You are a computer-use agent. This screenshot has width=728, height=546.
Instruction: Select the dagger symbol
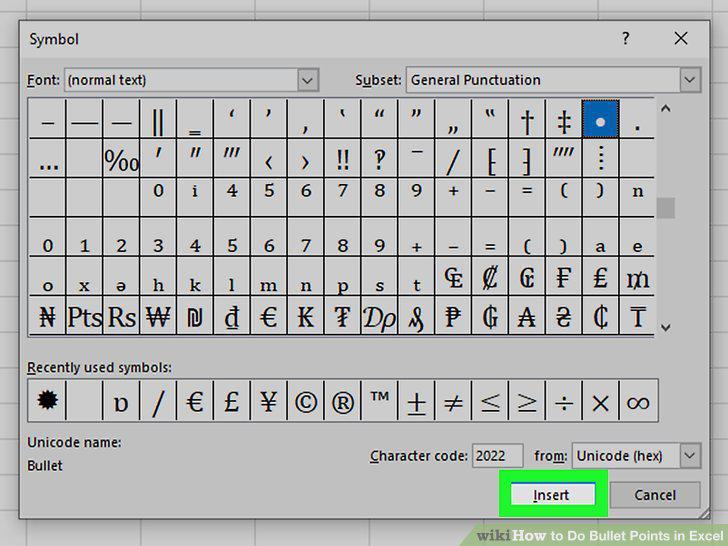point(526,119)
